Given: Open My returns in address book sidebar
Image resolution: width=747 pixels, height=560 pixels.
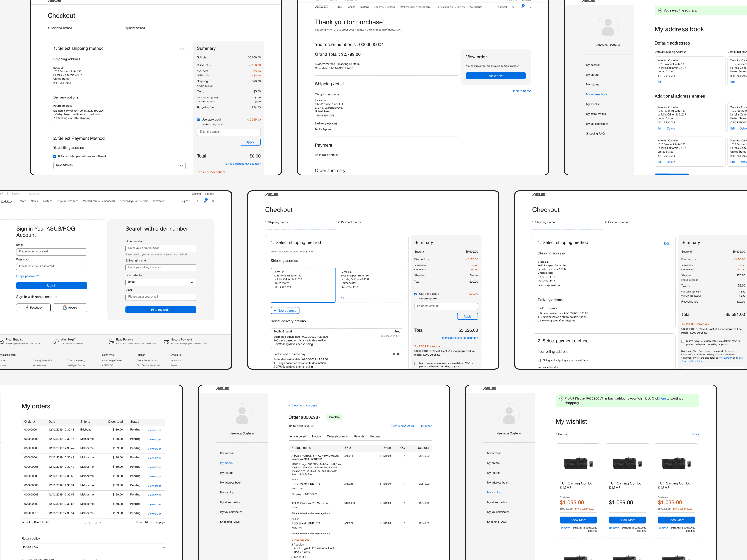Looking at the screenshot, I should (x=593, y=85).
